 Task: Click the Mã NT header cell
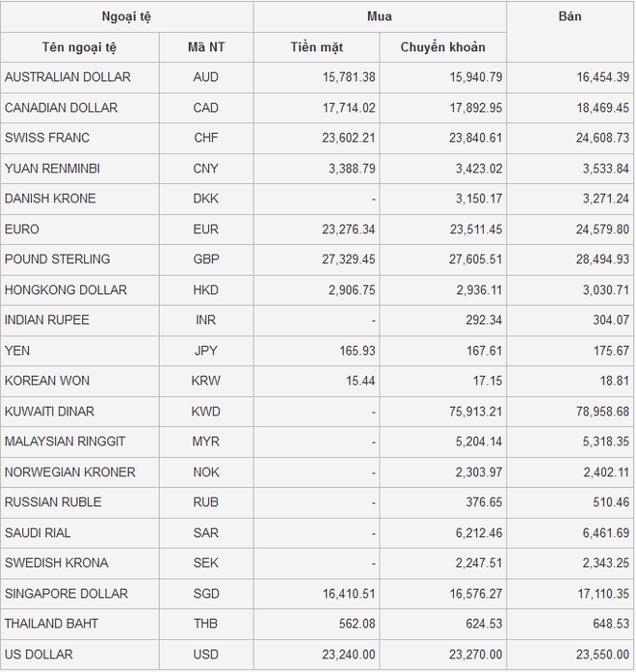point(206,47)
